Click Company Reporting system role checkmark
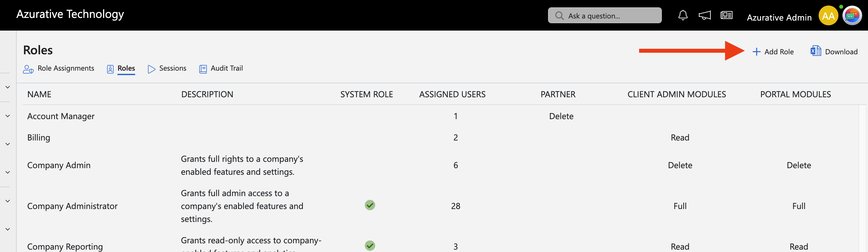This screenshot has width=868, height=252. click(370, 246)
